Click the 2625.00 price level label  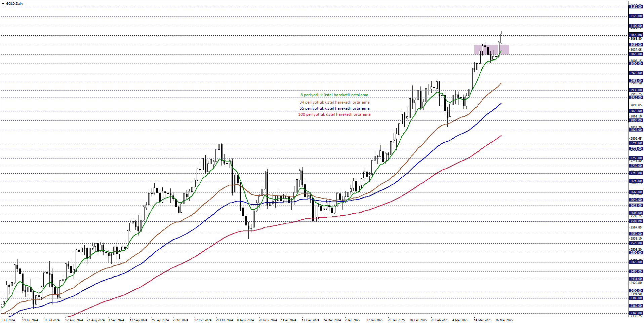click(x=636, y=206)
